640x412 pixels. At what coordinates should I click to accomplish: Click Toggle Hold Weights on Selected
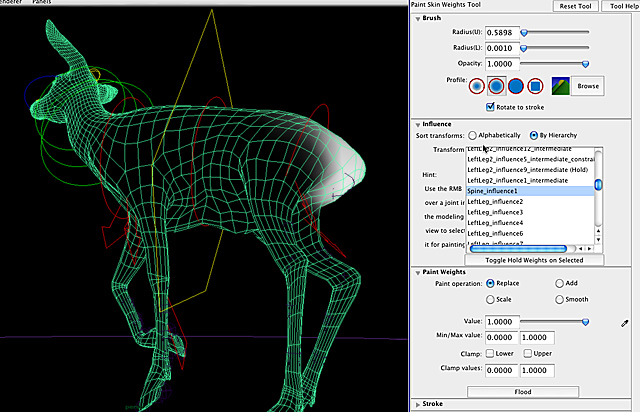534,260
